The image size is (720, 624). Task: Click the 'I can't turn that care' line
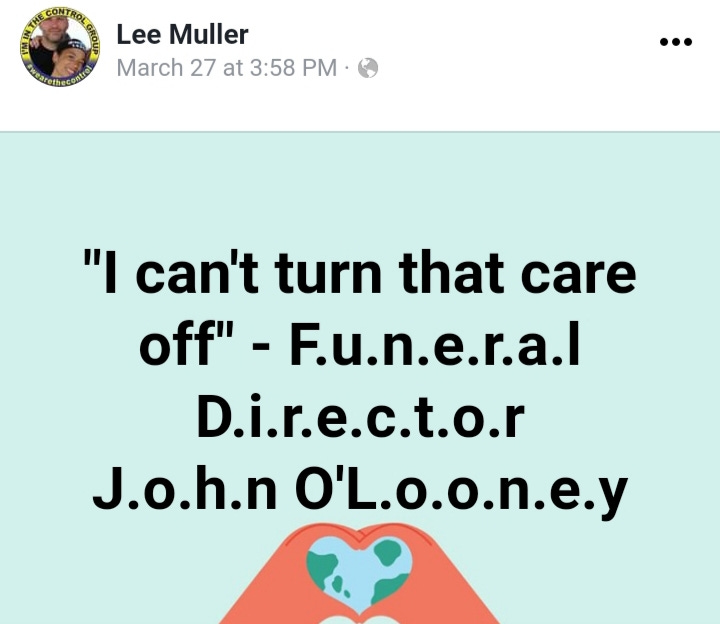[360, 273]
